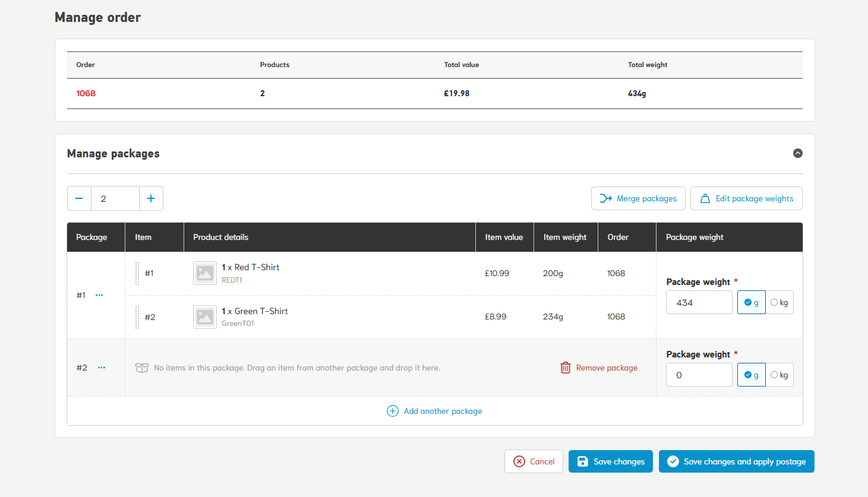Click the drag handle for Red T-Shirt item
The width and height of the screenshot is (868, 497).
coord(137,273)
